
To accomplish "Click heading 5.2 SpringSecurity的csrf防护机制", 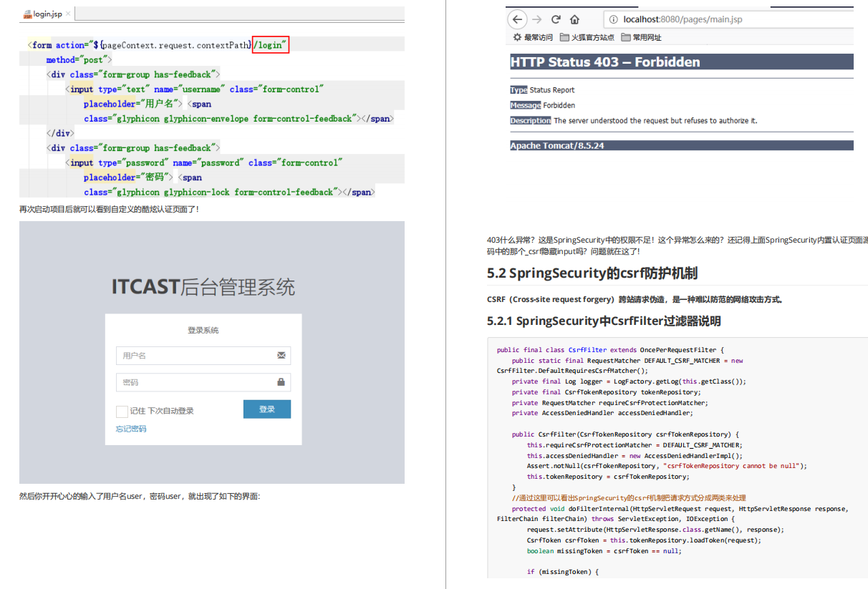I will pyautogui.click(x=592, y=273).
